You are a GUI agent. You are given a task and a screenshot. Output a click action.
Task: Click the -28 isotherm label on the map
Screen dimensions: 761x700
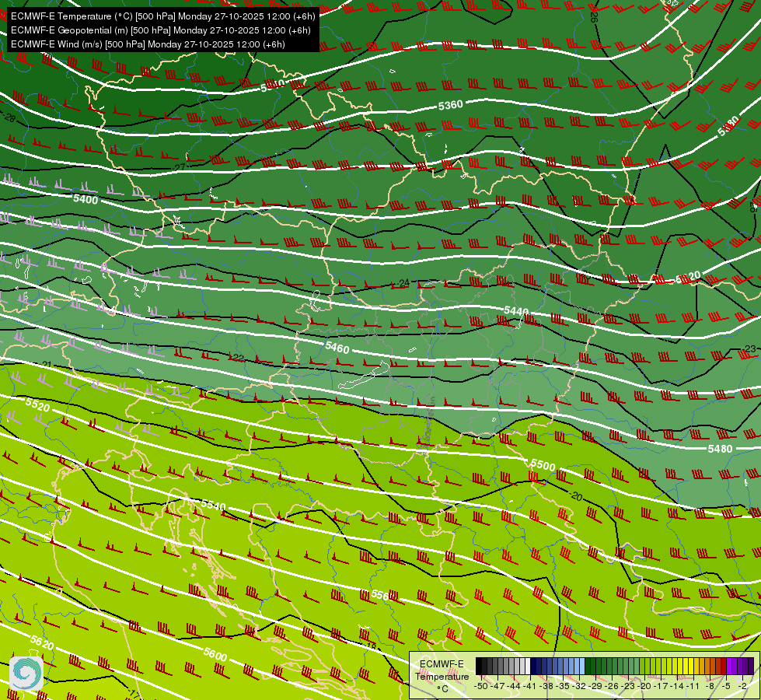(x=9, y=117)
